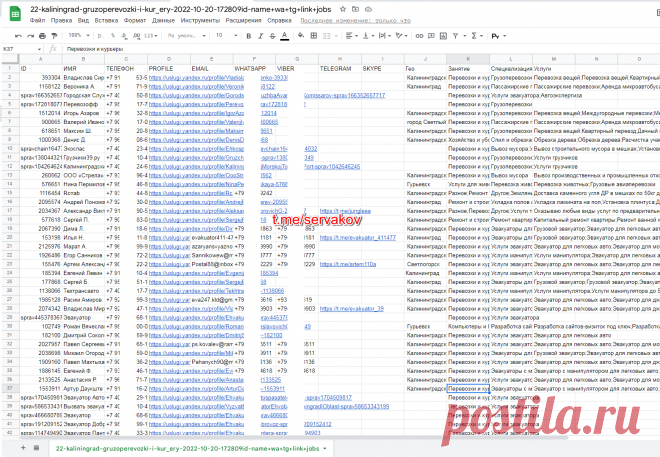
Task: Click the decrease decimal places icon
Action: pyautogui.click(x=125, y=36)
